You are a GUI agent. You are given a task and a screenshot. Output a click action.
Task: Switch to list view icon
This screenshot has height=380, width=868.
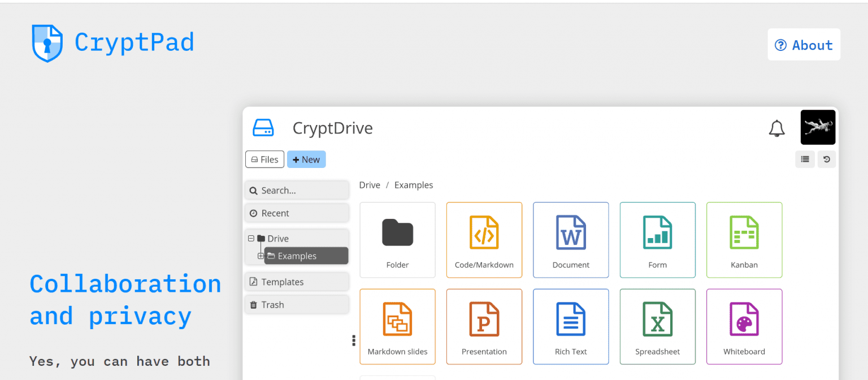click(805, 159)
